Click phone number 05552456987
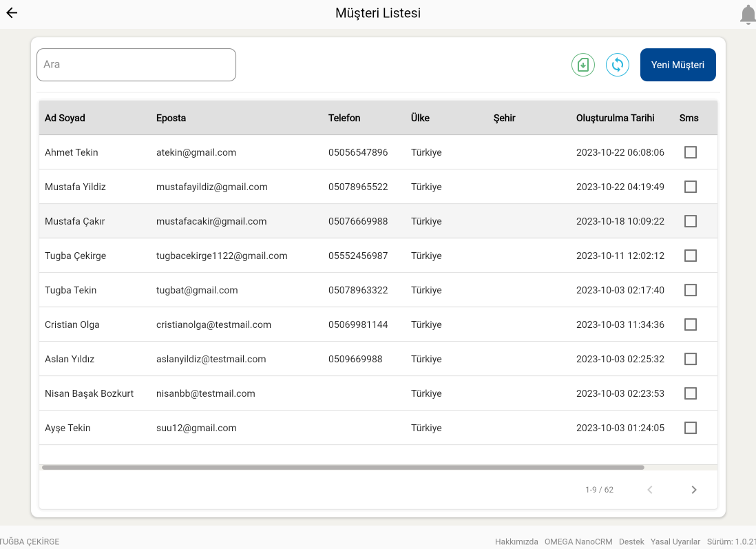Viewport: 756px width, 549px height. (358, 256)
